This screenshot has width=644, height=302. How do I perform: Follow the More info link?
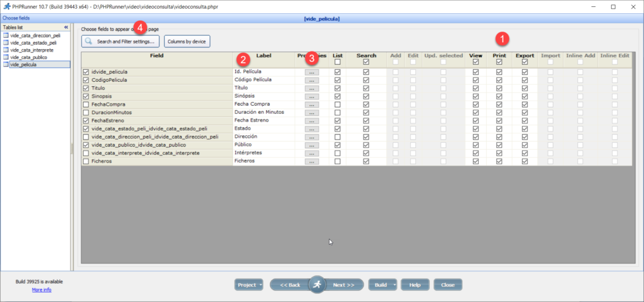pos(42,289)
